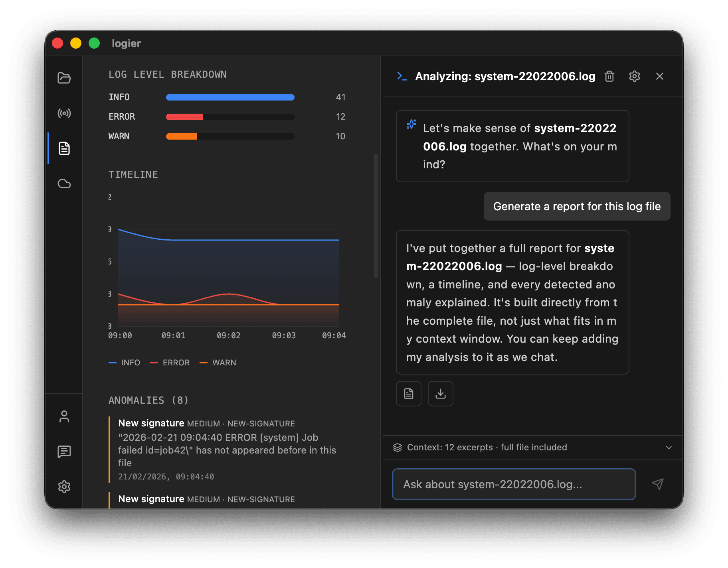728x568 pixels.
Task: Select the log file document sidebar icon
Action: click(64, 148)
